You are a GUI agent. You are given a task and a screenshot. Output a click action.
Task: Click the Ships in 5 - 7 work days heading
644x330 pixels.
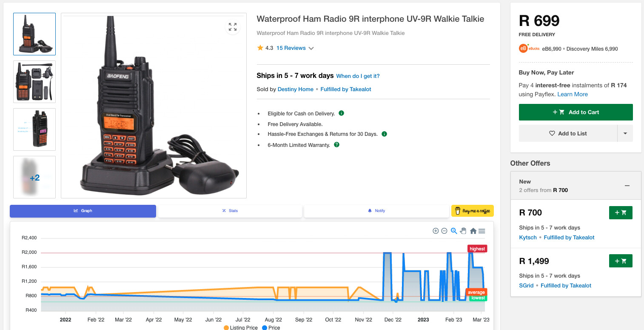[x=295, y=76]
